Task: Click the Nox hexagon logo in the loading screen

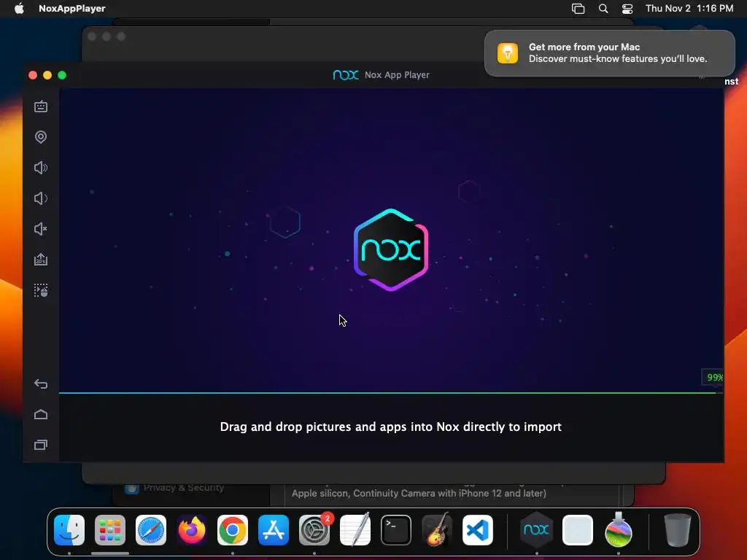Action: tap(391, 249)
